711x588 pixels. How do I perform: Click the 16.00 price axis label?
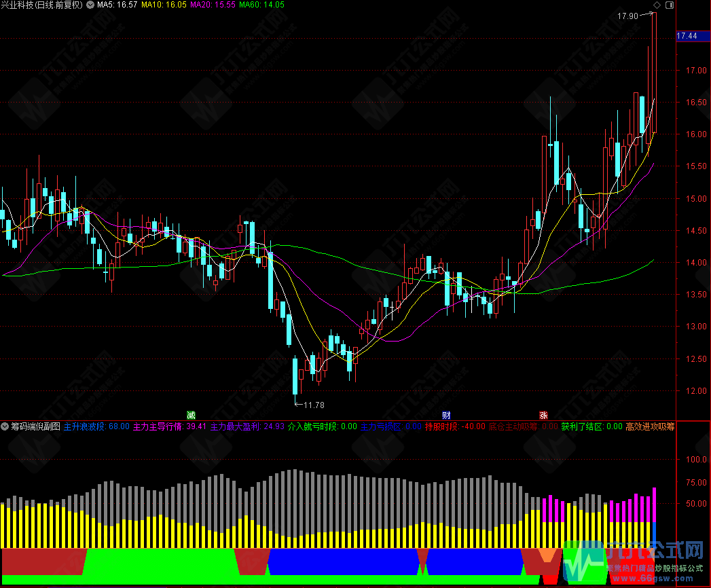tap(696, 134)
